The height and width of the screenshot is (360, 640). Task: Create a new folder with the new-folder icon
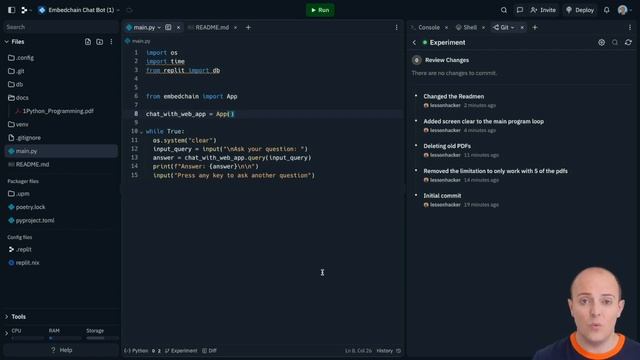[x=100, y=42]
